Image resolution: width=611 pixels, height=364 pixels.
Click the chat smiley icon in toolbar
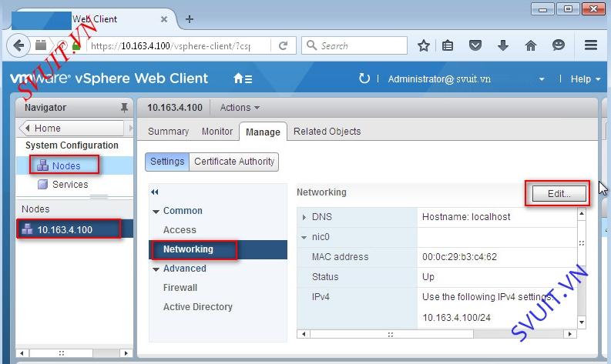559,45
